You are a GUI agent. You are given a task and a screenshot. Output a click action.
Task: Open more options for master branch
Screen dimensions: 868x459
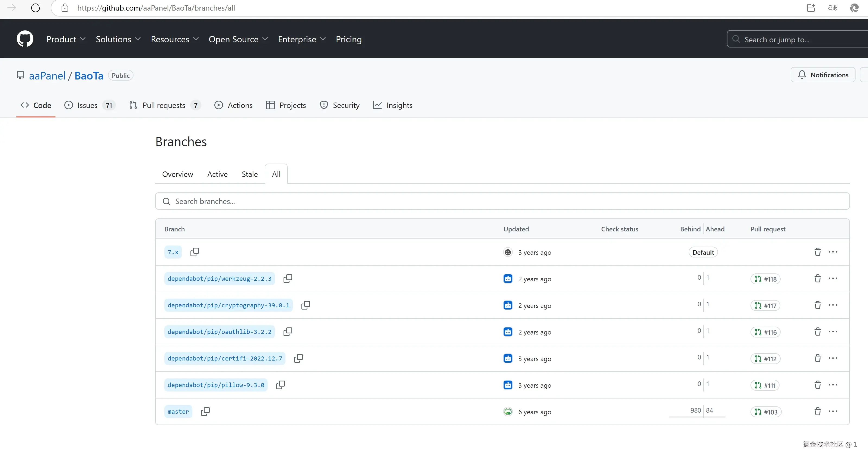[x=833, y=412]
